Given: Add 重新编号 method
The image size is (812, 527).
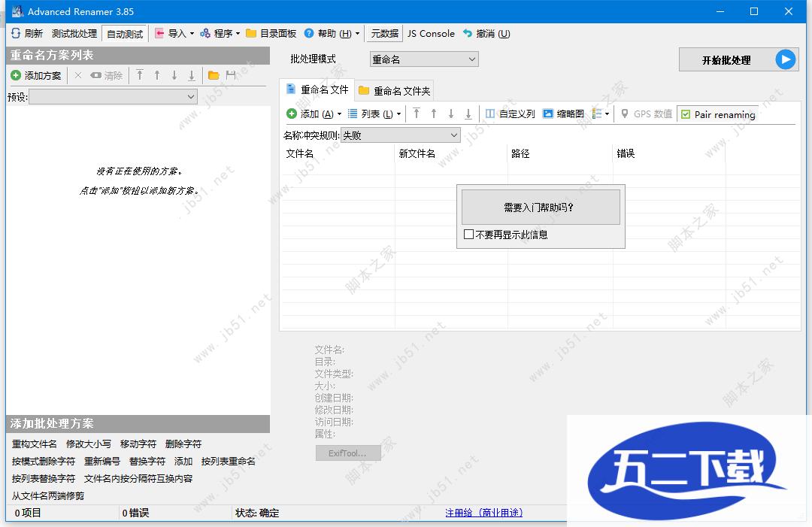Looking at the screenshot, I should [x=102, y=462].
